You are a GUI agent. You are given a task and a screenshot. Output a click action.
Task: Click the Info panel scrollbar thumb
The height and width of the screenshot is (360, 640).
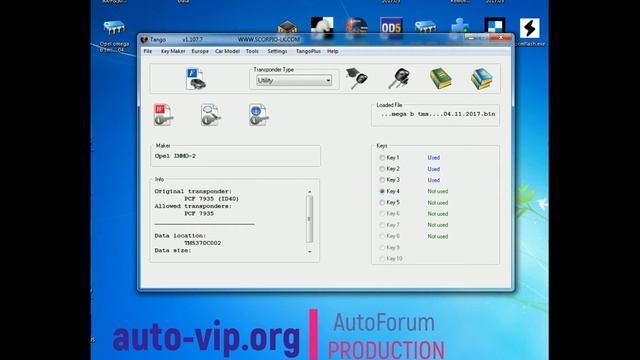309,219
